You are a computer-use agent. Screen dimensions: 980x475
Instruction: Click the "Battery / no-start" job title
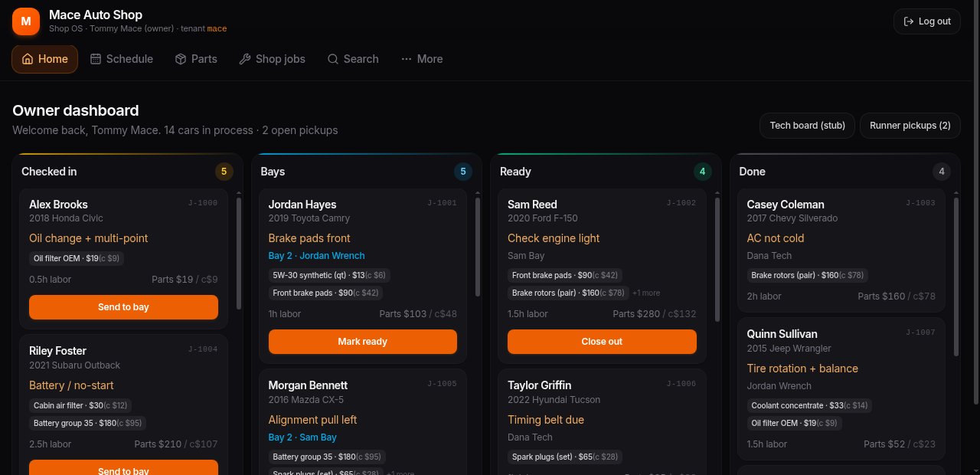[x=71, y=385]
